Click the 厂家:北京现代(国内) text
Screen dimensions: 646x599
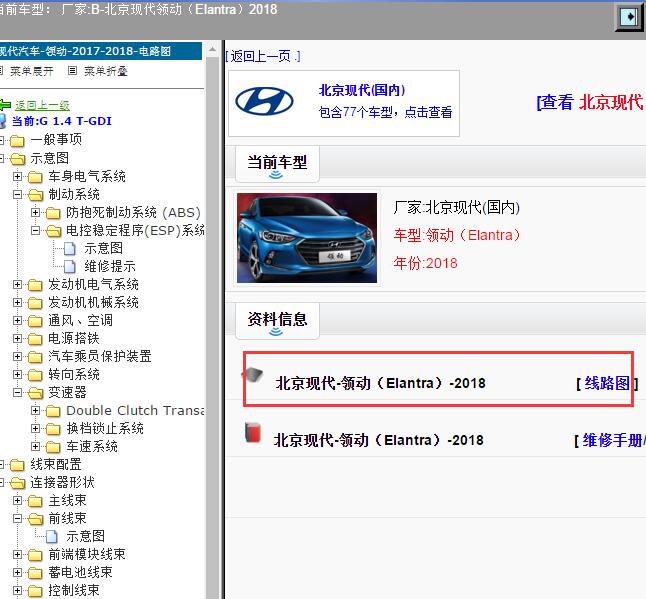[456, 208]
